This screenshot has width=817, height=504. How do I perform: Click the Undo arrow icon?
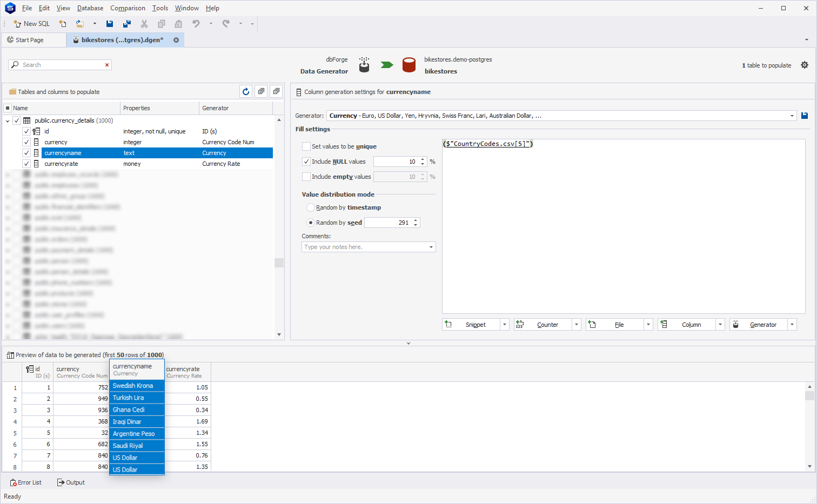pos(196,24)
